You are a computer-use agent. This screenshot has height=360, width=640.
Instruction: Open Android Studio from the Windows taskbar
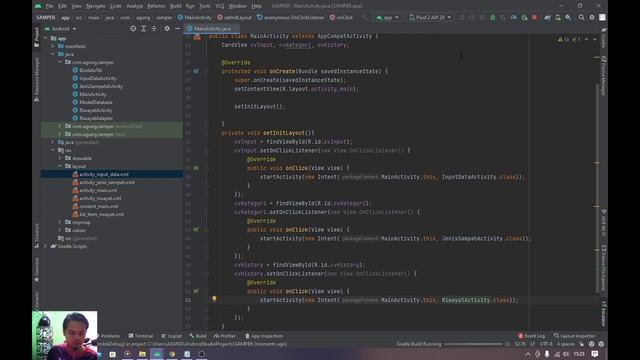(157, 354)
